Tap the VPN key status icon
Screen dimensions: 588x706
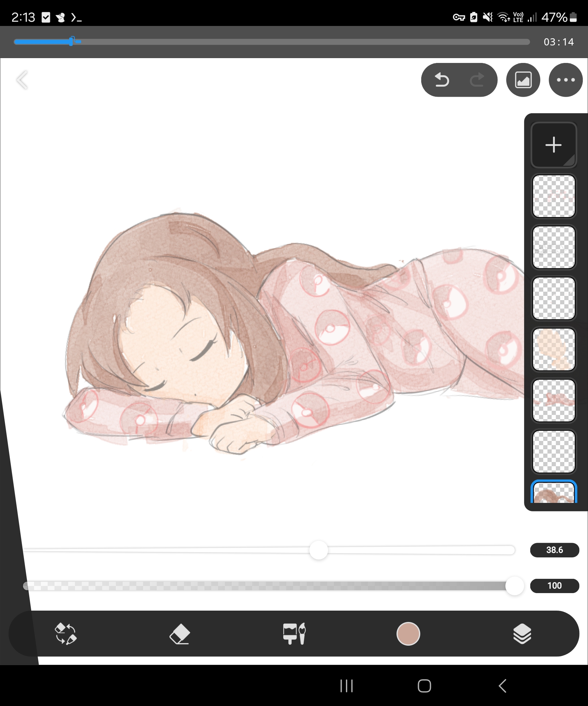point(459,17)
